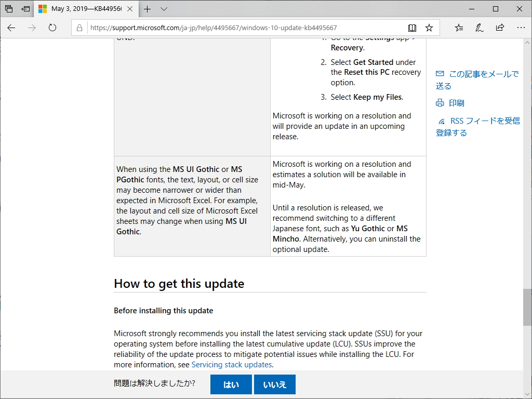Click the printer icon in sidebar
This screenshot has width=532, height=399.
click(440, 103)
